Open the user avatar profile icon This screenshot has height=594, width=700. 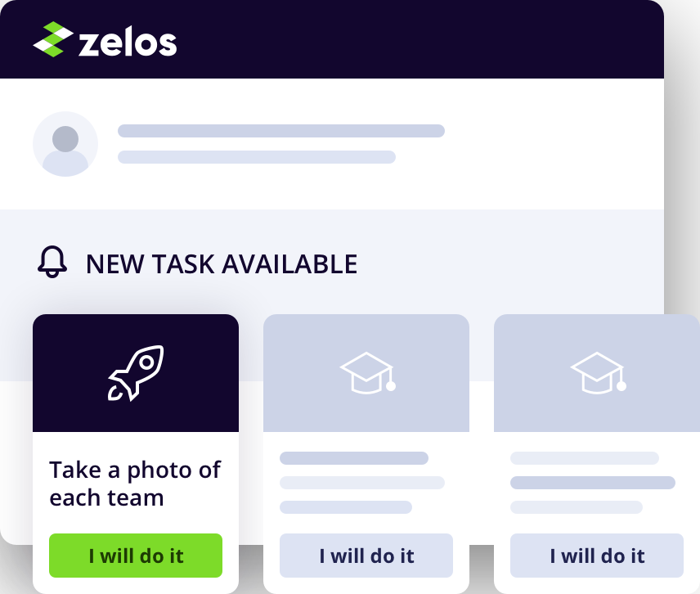point(65,143)
